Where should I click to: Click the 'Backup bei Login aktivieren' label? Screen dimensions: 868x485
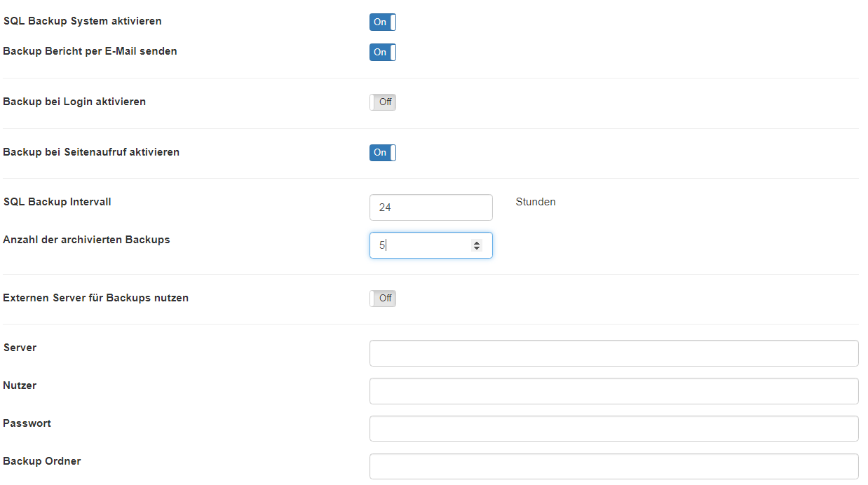pos(74,102)
